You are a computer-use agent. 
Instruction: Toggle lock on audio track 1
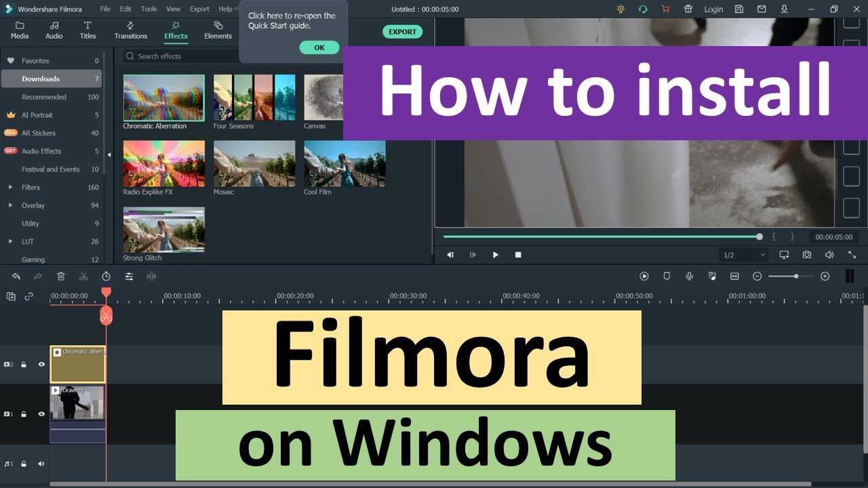pyautogui.click(x=24, y=464)
